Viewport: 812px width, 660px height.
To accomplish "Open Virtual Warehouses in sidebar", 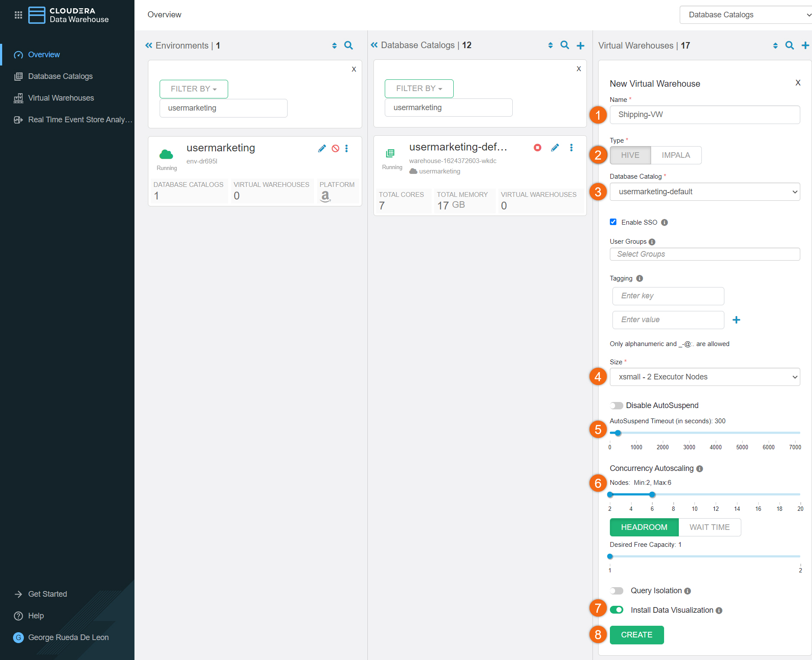I will tap(61, 98).
